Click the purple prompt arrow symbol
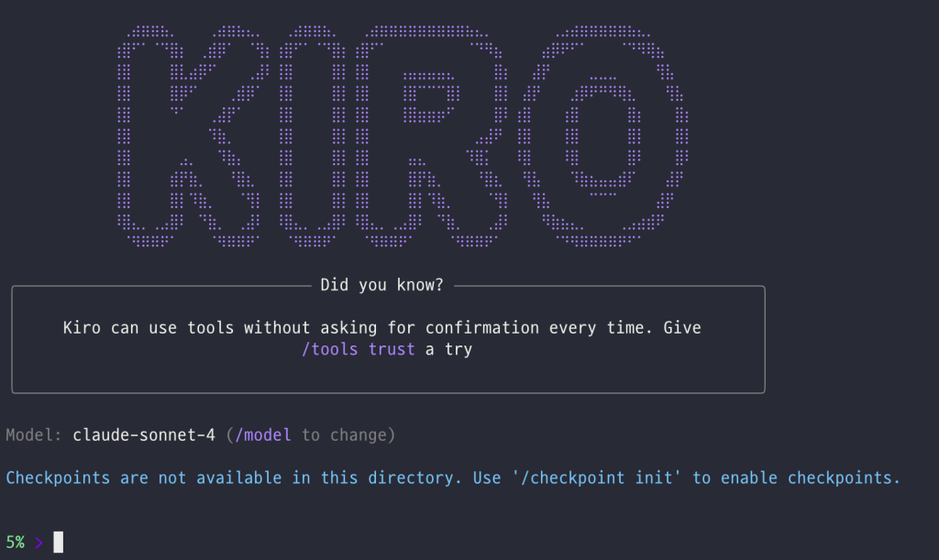The image size is (939, 560). [x=39, y=542]
